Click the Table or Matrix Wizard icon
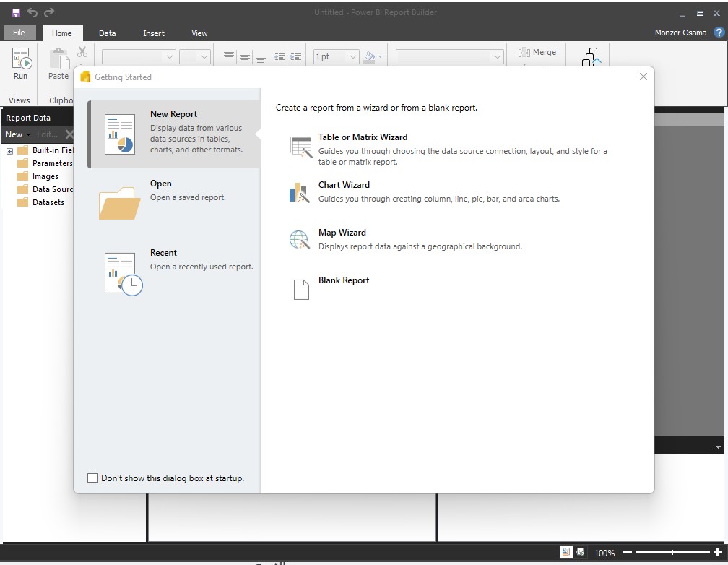This screenshot has width=728, height=565. pos(300,147)
